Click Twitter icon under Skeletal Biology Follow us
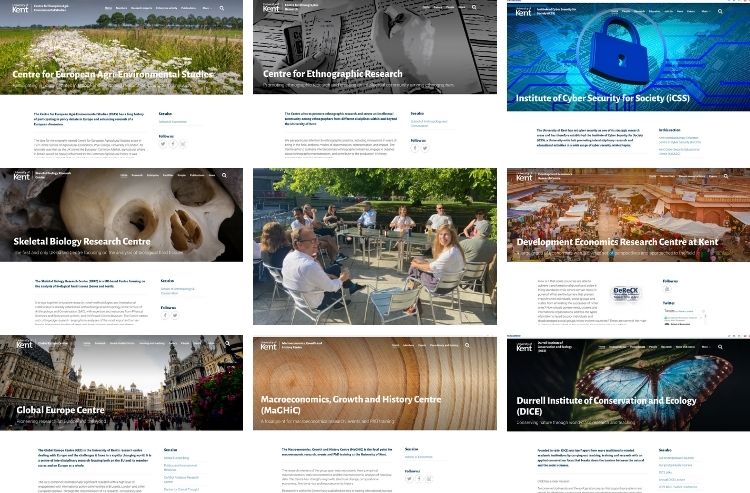750x493 pixels. tap(175, 316)
